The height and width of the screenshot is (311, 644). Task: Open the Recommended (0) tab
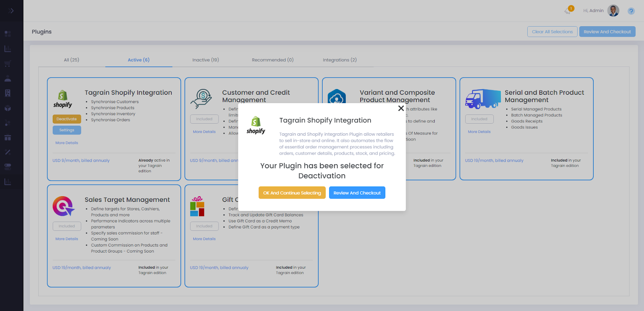pyautogui.click(x=273, y=60)
